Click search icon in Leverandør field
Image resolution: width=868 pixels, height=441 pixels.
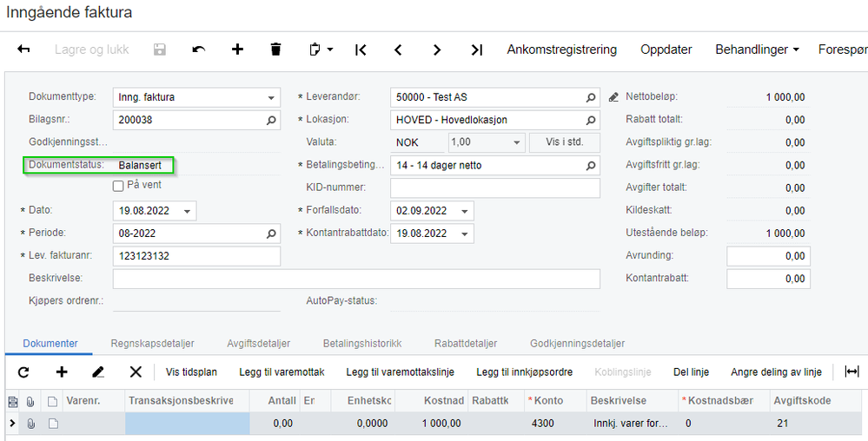591,97
